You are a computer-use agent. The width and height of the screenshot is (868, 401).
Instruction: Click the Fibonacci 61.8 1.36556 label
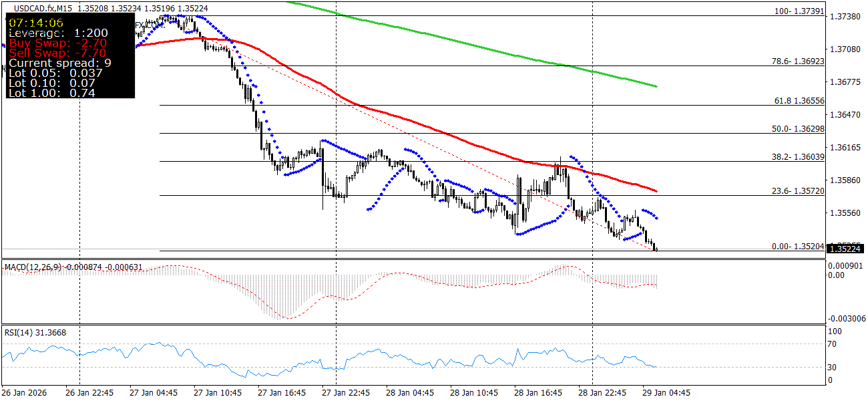click(799, 100)
